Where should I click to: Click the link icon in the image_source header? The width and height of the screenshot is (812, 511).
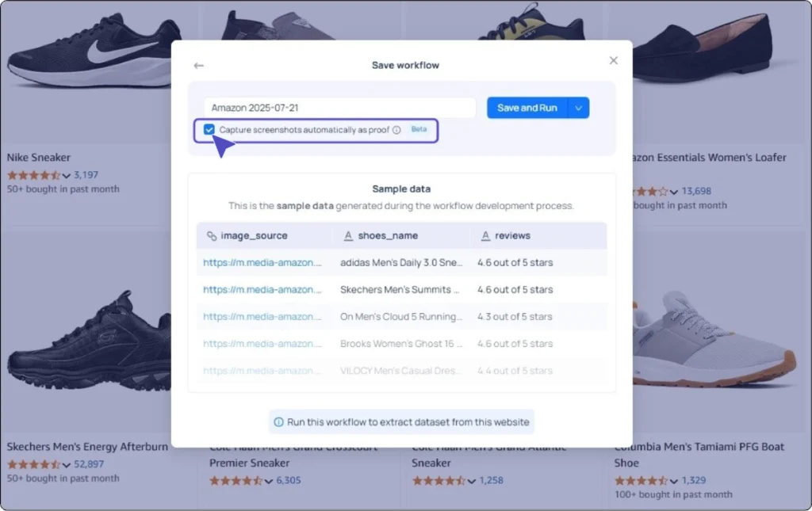[211, 236]
